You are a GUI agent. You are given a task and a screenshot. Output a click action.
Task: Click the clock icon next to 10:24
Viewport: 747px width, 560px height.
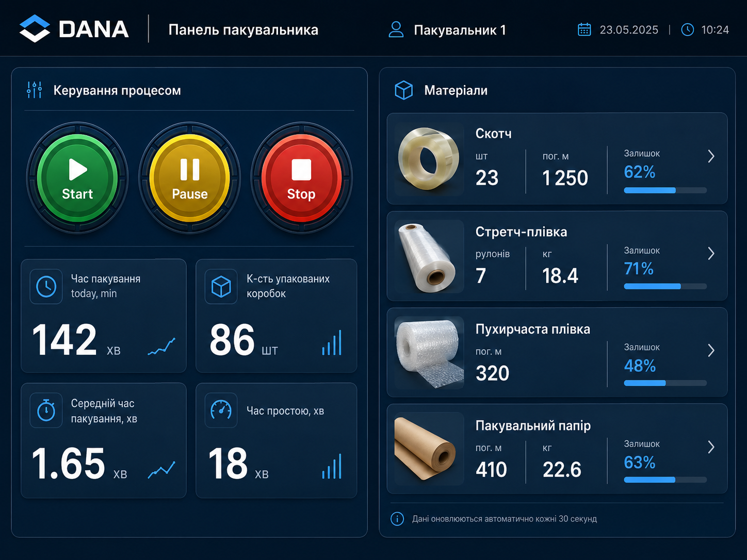tap(687, 29)
